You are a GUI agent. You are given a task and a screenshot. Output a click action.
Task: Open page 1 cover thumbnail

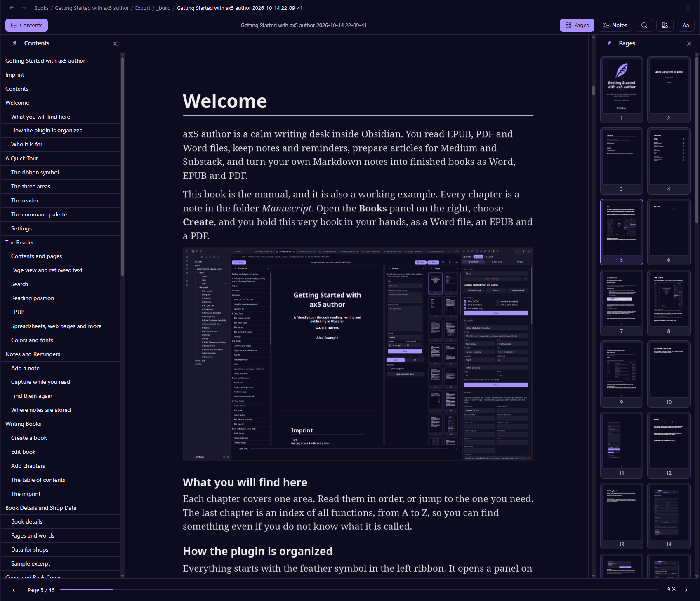pos(622,90)
